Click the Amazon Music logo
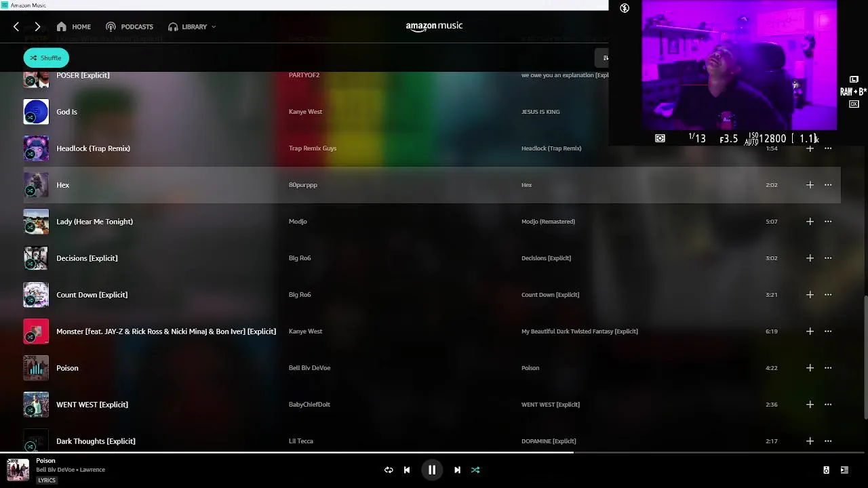The height and width of the screenshot is (488, 868). 434,26
